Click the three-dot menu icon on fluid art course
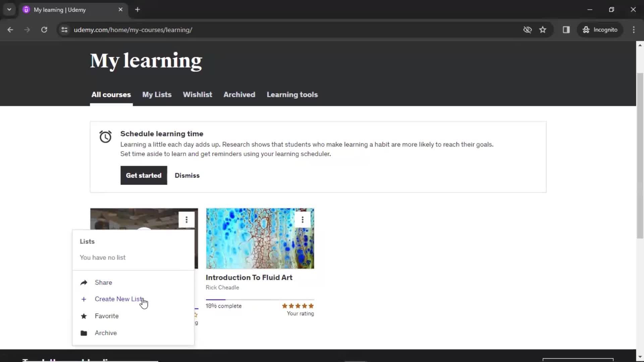Screen dimensions: 644x362 [x=303, y=220]
